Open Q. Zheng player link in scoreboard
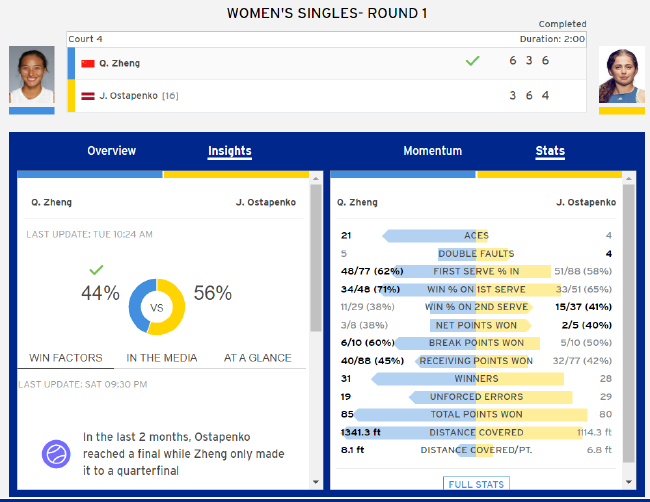 (x=119, y=63)
